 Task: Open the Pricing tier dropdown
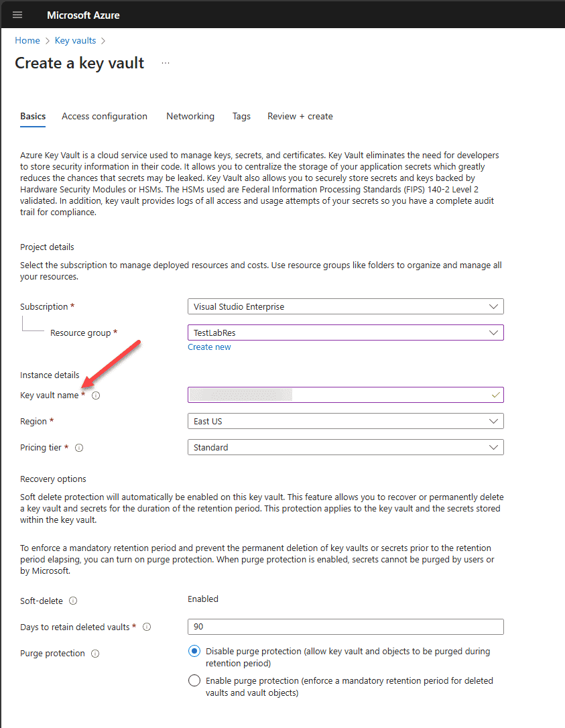pos(345,447)
